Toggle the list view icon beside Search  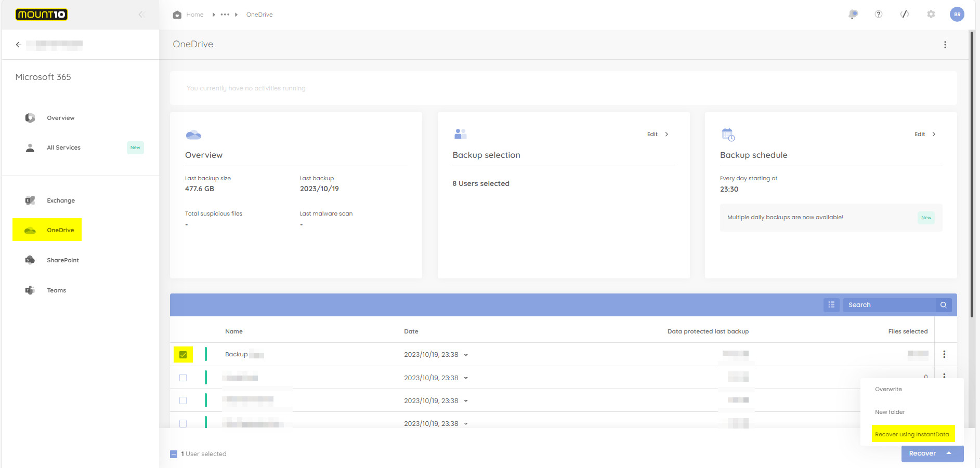[831, 305]
